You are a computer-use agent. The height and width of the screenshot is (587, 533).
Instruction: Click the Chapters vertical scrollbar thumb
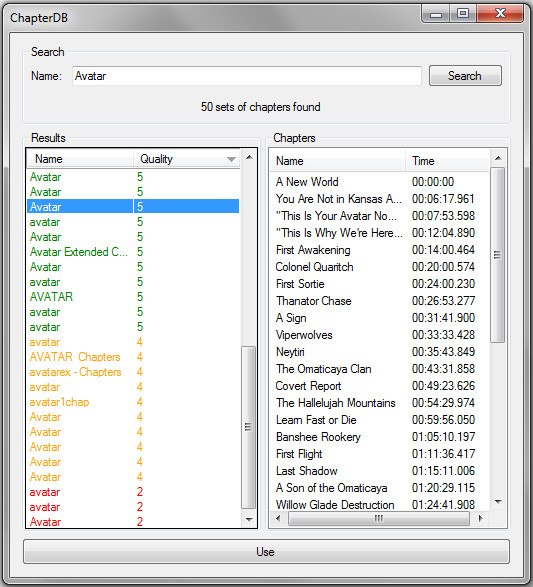point(497,255)
